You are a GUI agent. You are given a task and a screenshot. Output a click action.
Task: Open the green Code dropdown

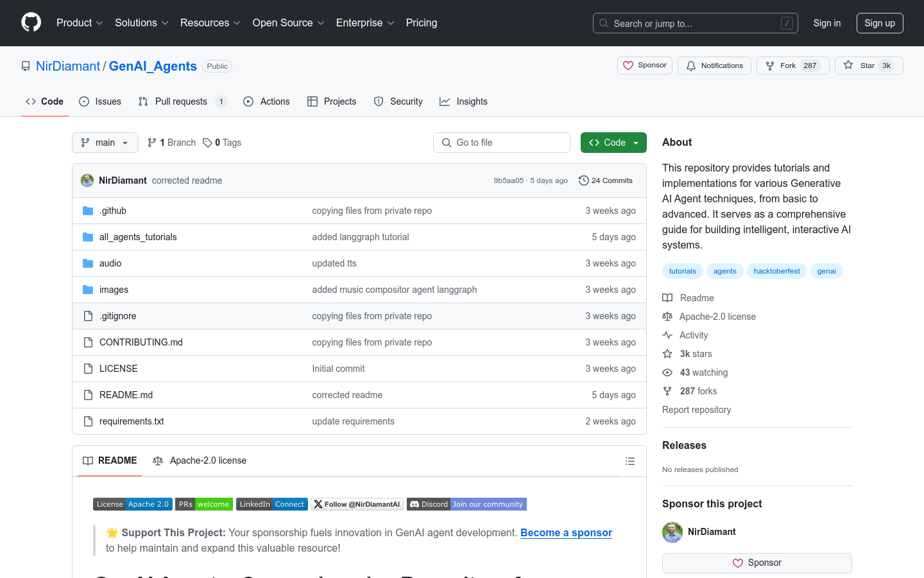[x=613, y=143]
